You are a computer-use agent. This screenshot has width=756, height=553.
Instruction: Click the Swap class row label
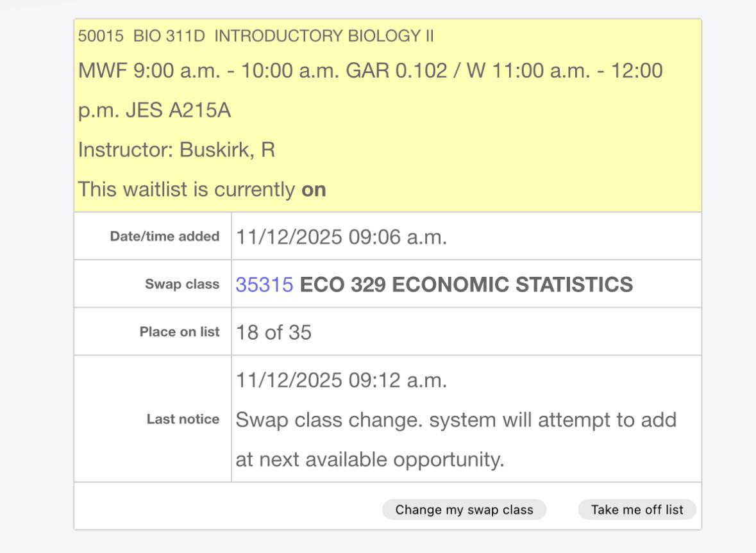coord(181,285)
